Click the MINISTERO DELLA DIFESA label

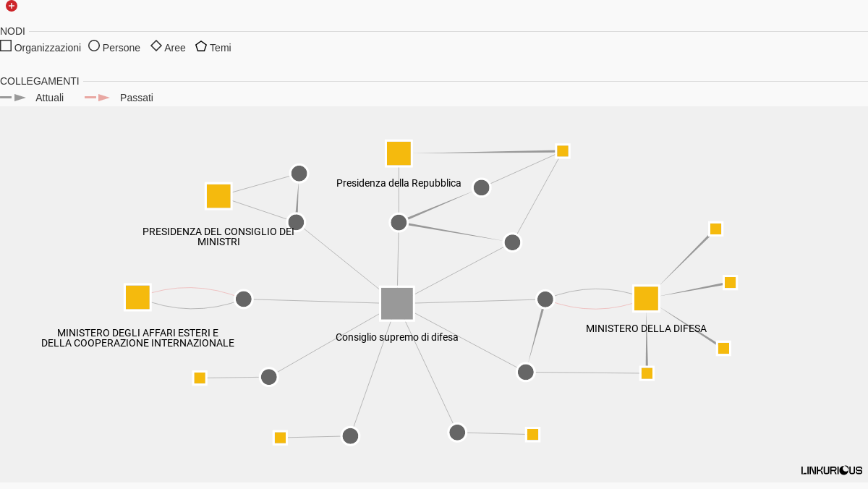pos(646,328)
